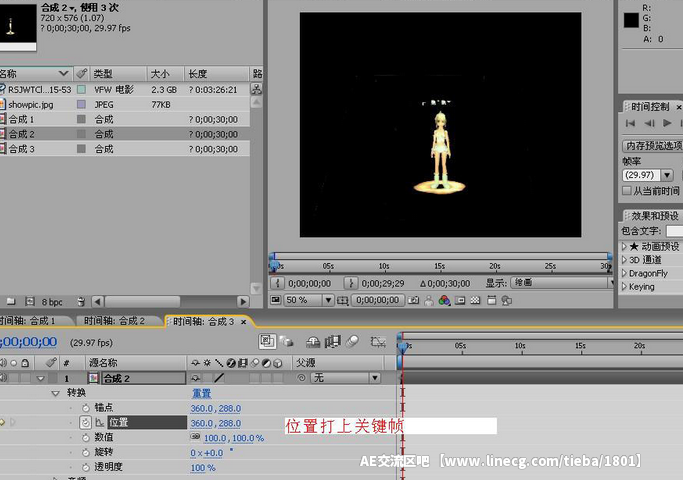Viewport: 683px width, 480px height.
Task: Open the 帧率 (29.97) dropdown arrow
Action: point(667,175)
